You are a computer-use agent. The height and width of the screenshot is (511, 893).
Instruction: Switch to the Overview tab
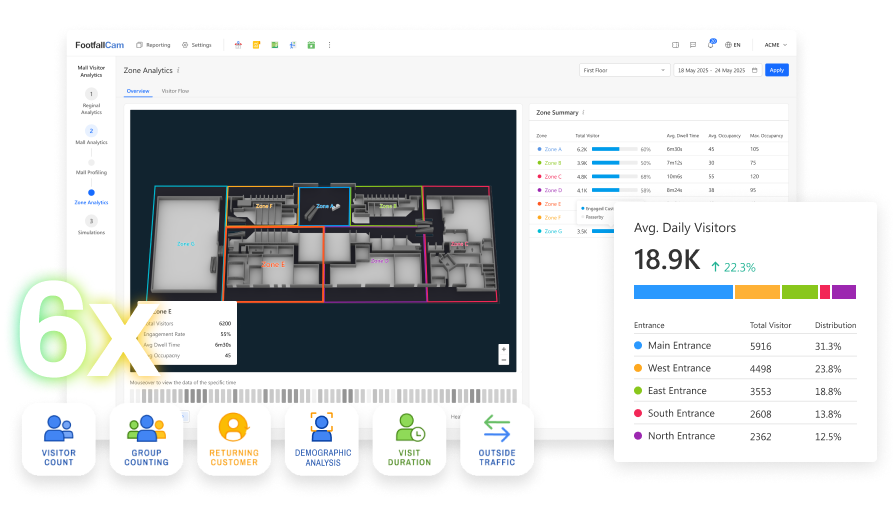(138, 91)
